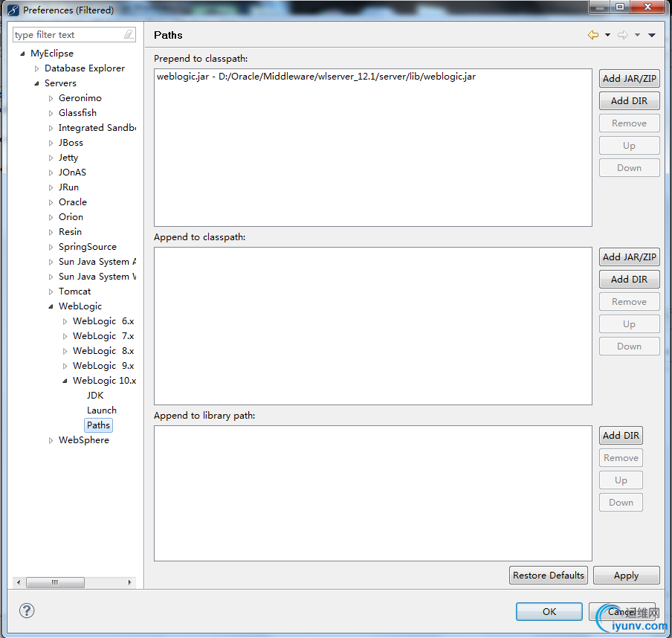Select the Paths tree item
Viewport: 672px width, 638px height.
click(x=99, y=425)
